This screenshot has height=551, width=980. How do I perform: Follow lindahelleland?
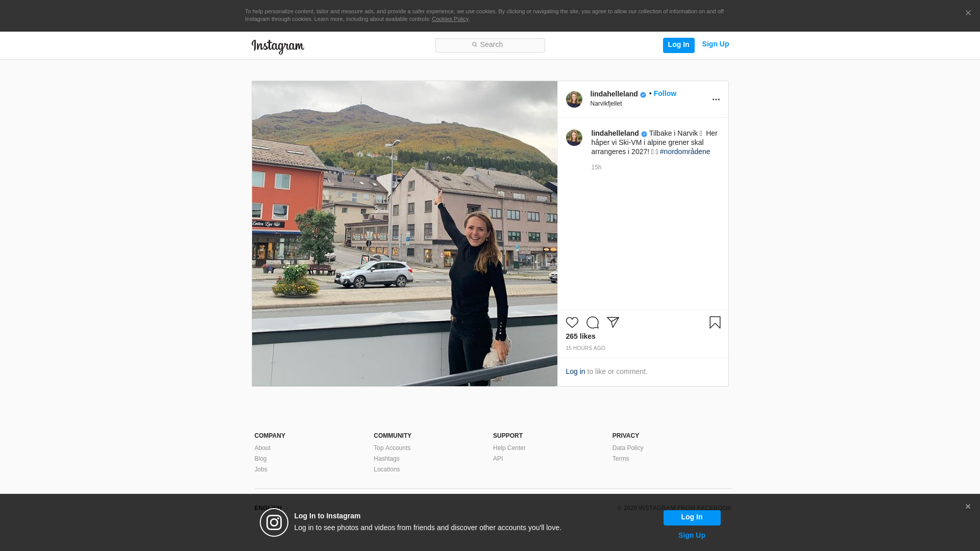pyautogui.click(x=665, y=93)
